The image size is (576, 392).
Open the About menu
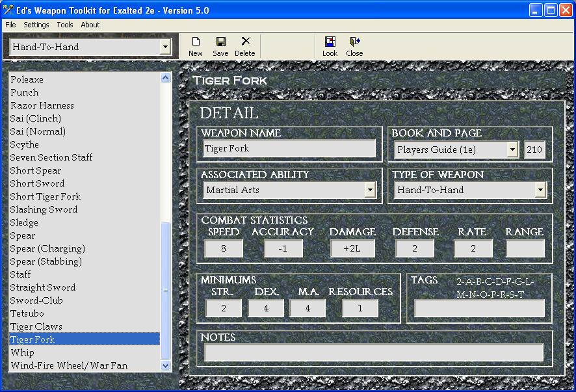click(x=90, y=25)
